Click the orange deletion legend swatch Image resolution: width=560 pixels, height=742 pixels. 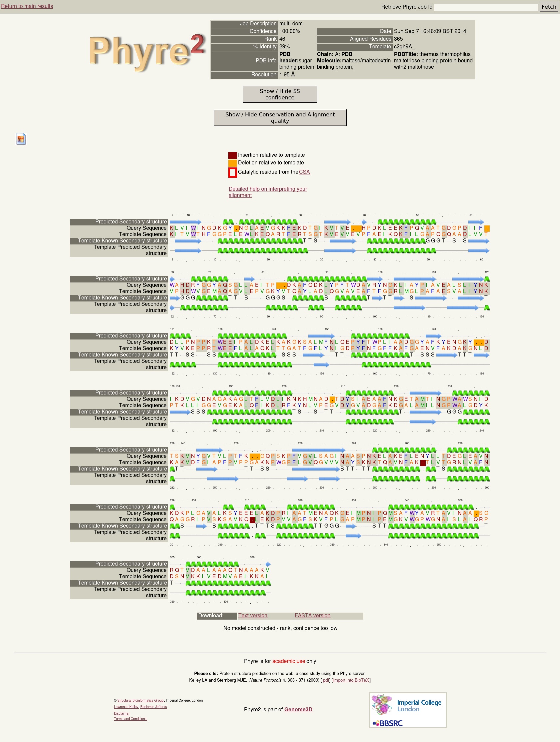pyautogui.click(x=232, y=163)
